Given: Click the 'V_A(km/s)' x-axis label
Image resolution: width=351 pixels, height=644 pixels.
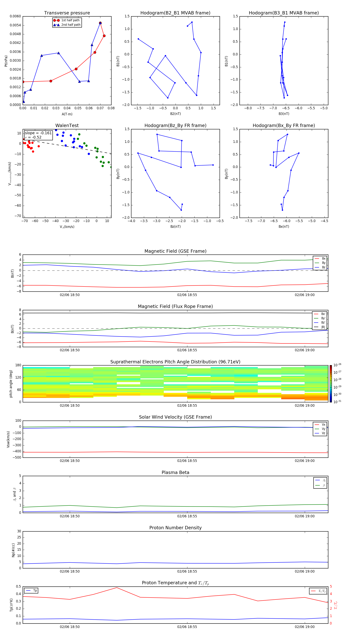Looking at the screenshot, I should (67, 227).
